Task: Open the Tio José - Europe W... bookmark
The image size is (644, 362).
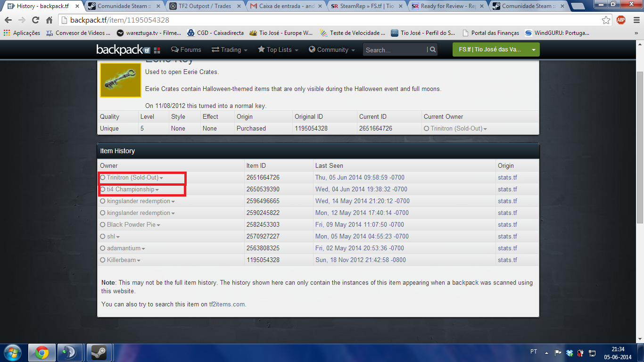Action: [281, 33]
